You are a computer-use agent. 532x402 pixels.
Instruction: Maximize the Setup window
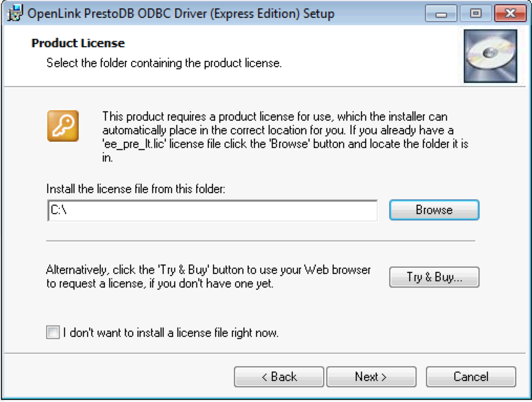coord(475,14)
